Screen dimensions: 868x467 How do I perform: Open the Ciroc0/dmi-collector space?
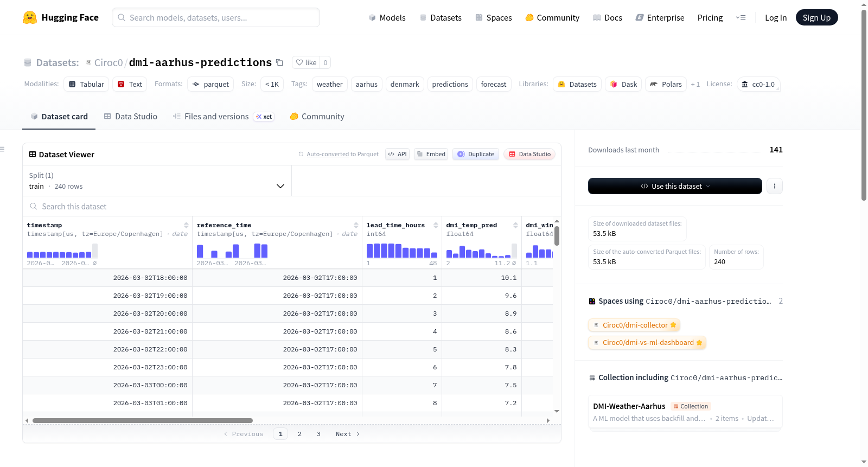point(634,325)
